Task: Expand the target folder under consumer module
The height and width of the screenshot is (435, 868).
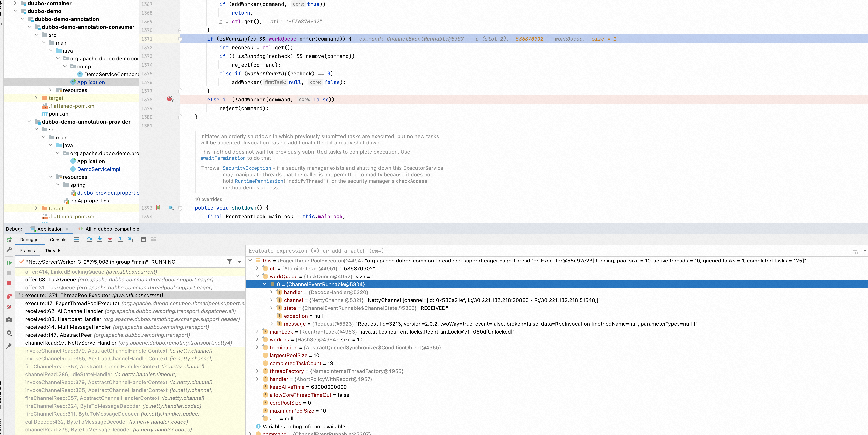Action: pyautogui.click(x=36, y=98)
